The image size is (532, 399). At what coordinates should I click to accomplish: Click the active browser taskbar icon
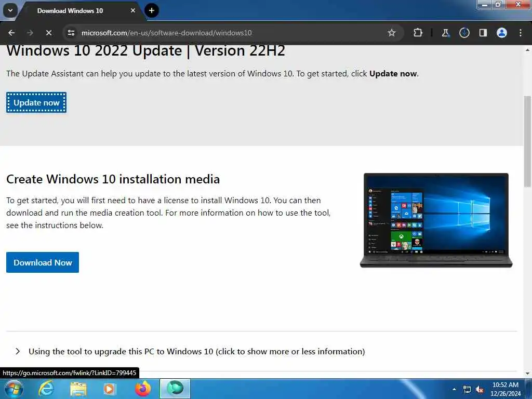click(x=175, y=389)
